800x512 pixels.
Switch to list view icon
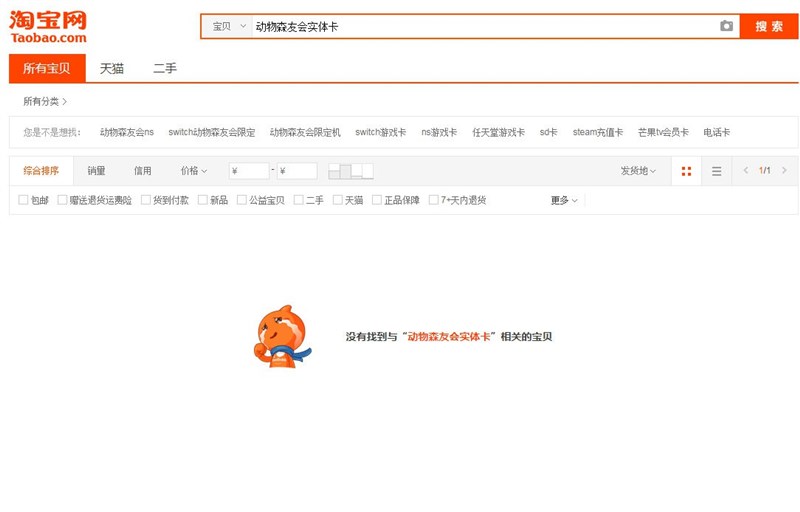[x=717, y=171]
